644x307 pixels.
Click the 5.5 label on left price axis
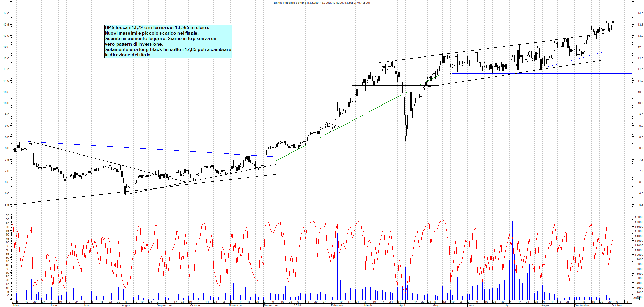tap(6, 205)
